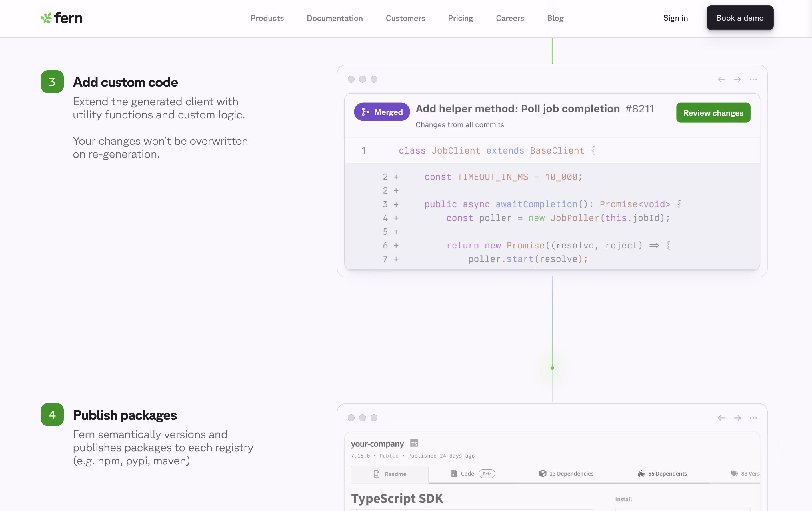Click the return new Promise line
Screen dimensions: 812x511
click(x=558, y=245)
